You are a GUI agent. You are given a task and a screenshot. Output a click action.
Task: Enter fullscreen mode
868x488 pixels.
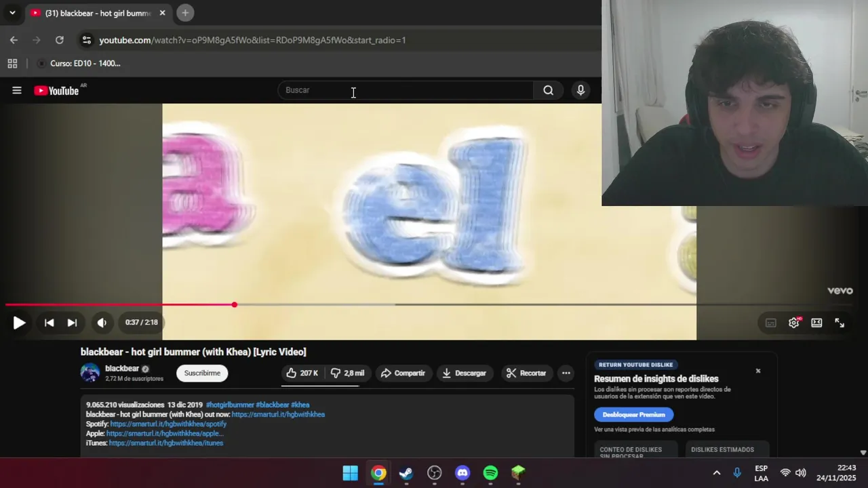tap(840, 323)
